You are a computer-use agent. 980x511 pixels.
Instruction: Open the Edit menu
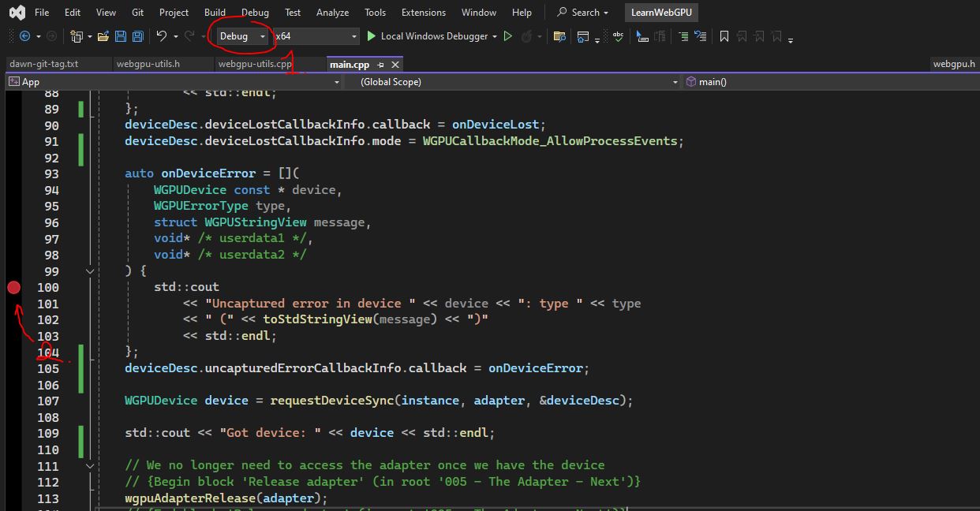73,13
